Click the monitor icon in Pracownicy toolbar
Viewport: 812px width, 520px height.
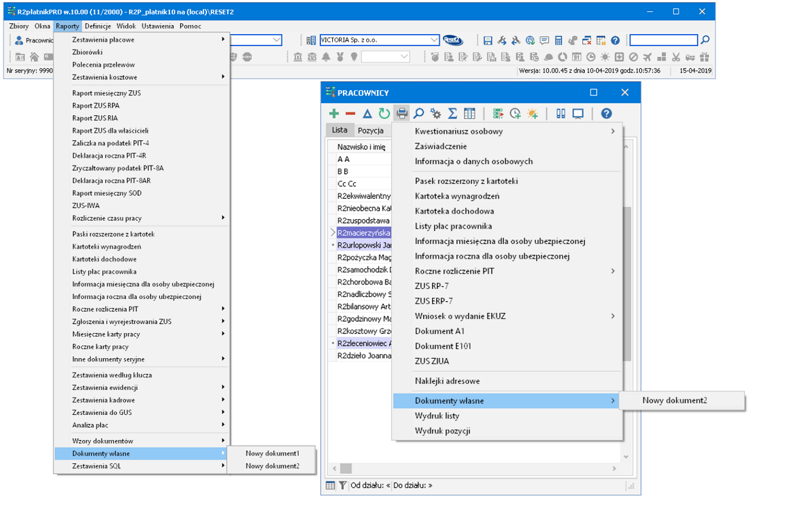[x=578, y=113]
